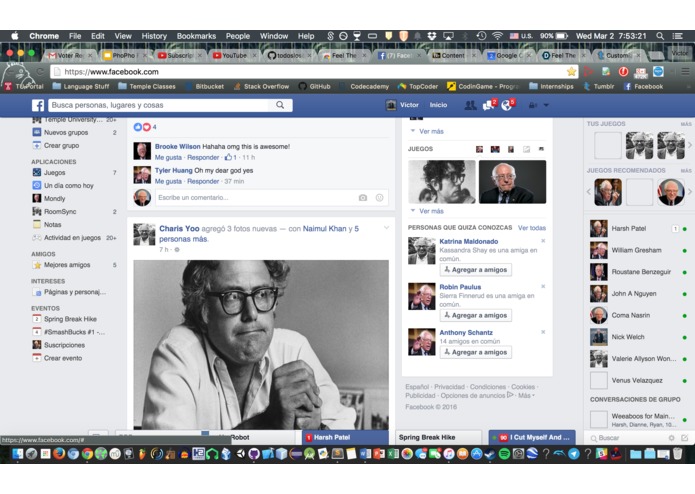Click the like thumb on Brooke Wilson's comment
695x494 pixels.
point(228,157)
